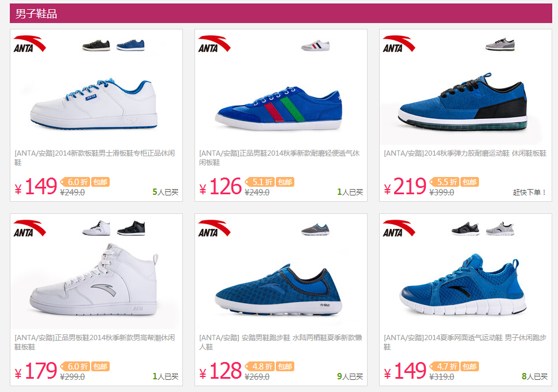Open the blue suede air-sole shoe image

tap(463, 102)
